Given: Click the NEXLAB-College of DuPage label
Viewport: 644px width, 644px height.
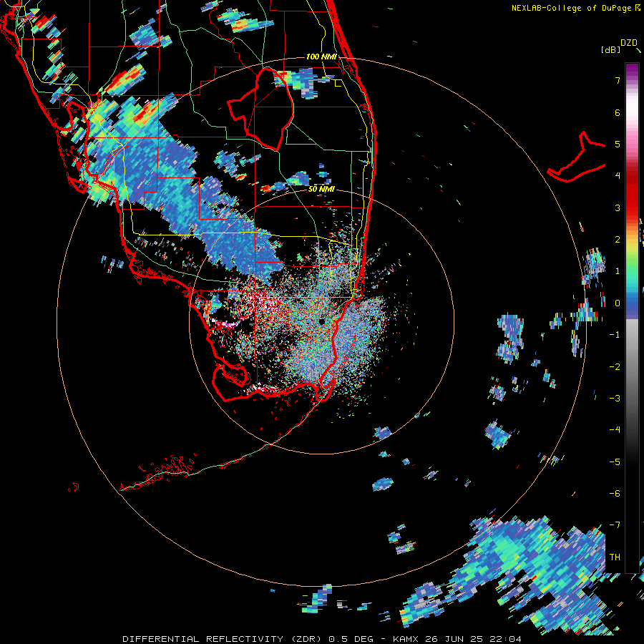Looking at the screenshot, I should (575, 8).
